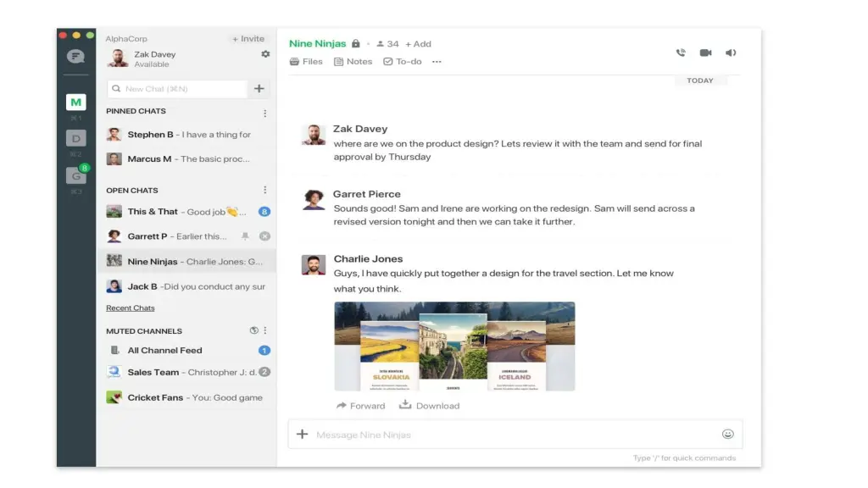The height and width of the screenshot is (488, 868).
Task: Open the Notes tab
Action: (x=353, y=61)
